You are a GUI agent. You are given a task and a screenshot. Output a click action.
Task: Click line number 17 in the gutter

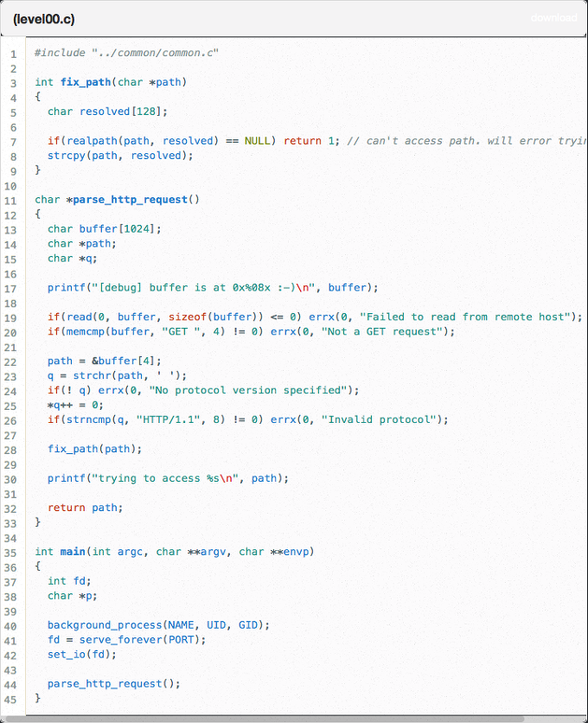pyautogui.click(x=10, y=289)
